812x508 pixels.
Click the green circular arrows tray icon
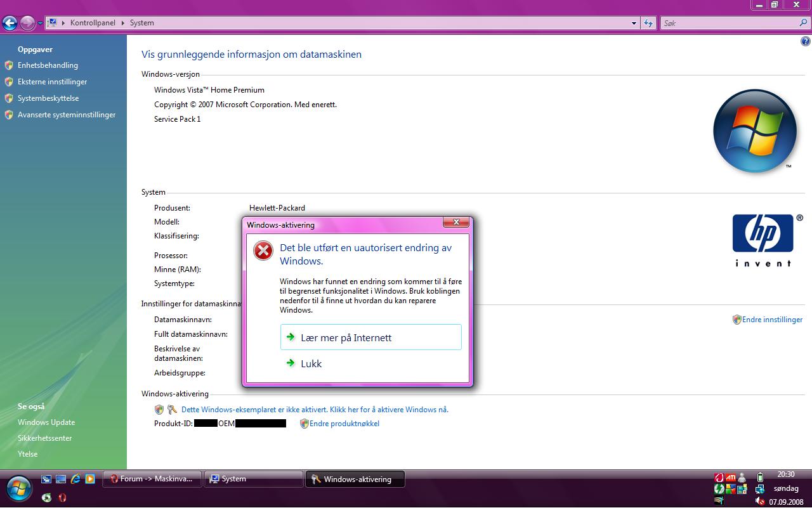719,489
